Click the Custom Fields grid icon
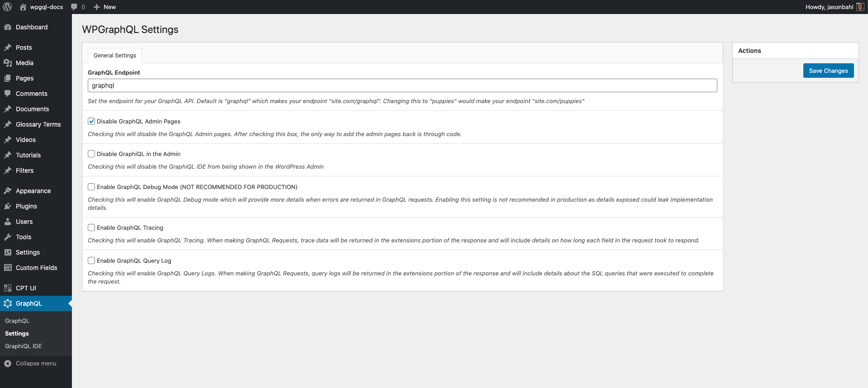 tap(8, 268)
